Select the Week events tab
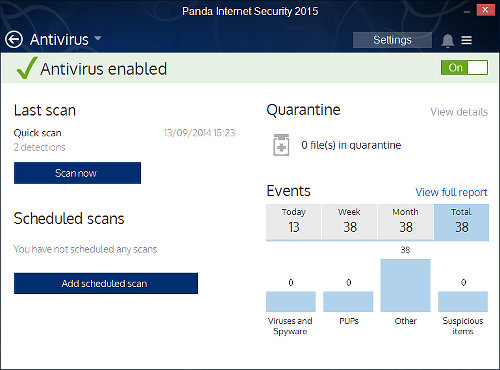Image resolution: width=500 pixels, height=370 pixels. 349,222
